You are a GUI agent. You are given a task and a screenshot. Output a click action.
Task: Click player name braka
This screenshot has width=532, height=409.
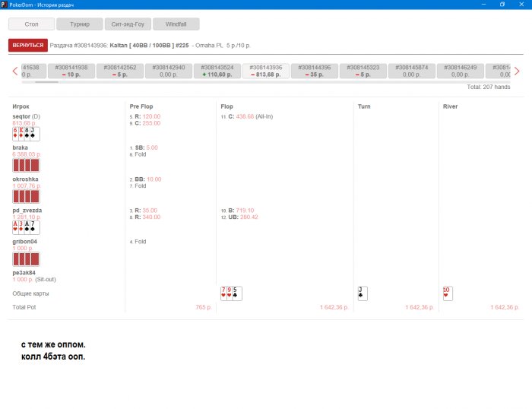(21, 147)
